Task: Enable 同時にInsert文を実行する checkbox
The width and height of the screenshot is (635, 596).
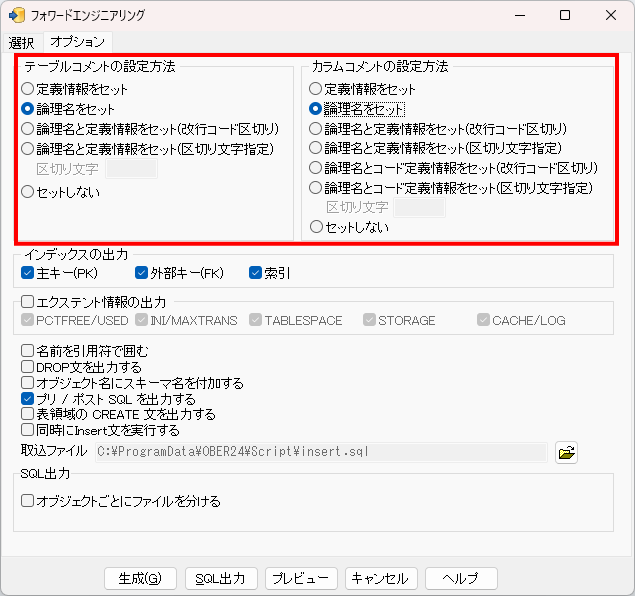Action: pyautogui.click(x=27, y=430)
